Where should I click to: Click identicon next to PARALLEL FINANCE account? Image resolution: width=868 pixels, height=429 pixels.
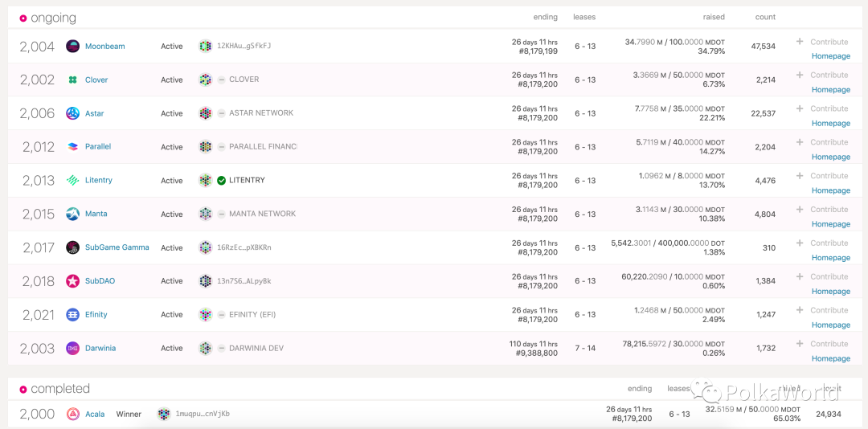[x=206, y=147]
